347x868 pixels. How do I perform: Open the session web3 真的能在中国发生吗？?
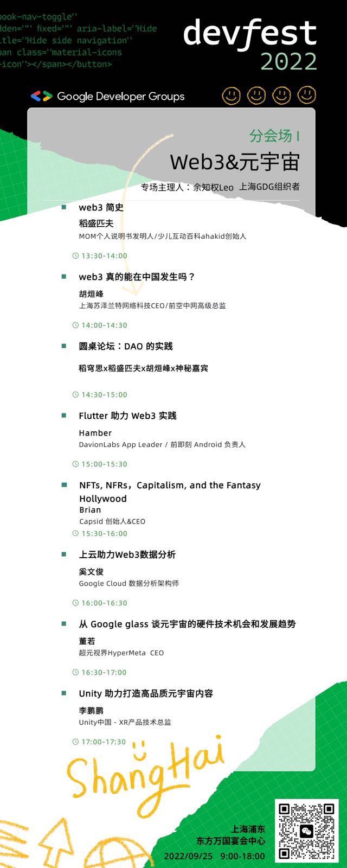[x=137, y=277]
